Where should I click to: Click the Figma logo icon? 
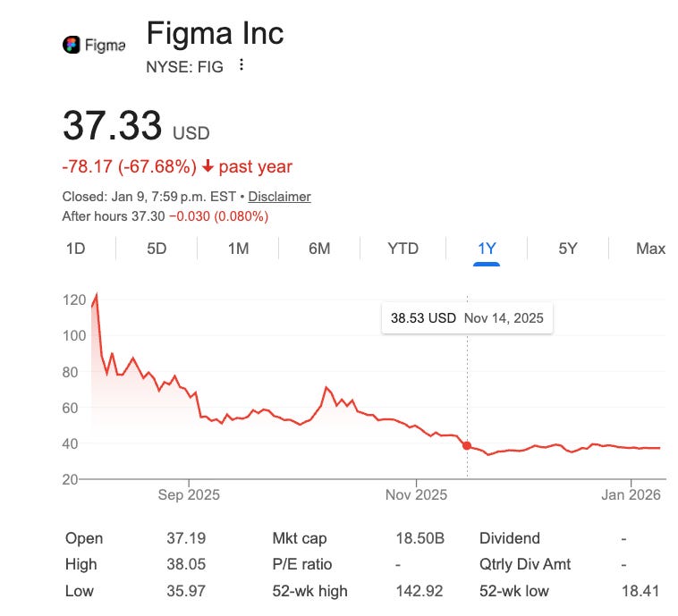point(72,45)
